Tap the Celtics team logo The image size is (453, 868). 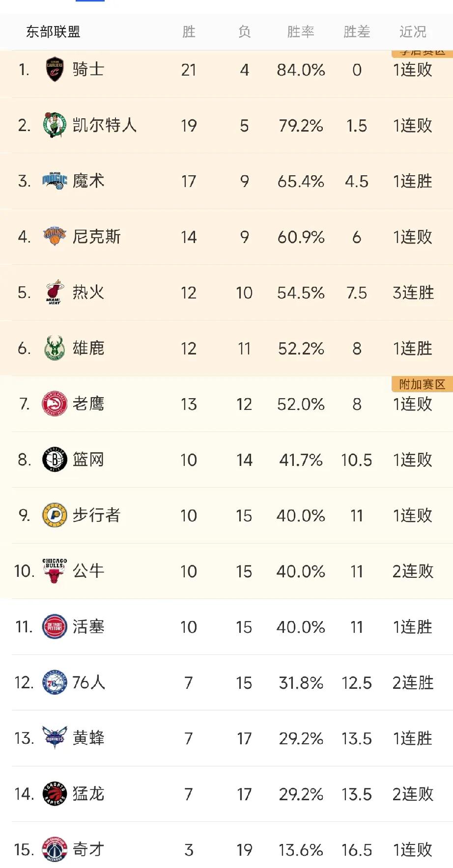point(55,125)
